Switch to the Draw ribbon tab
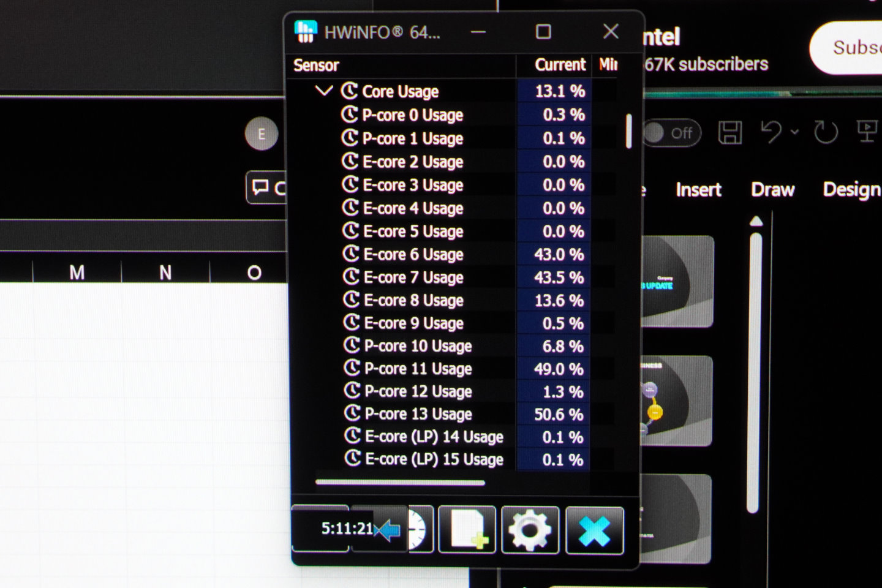 coord(772,190)
